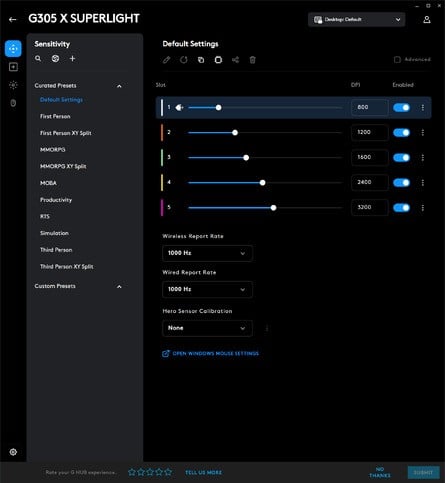The image size is (445, 483).
Task: Open more options for DPI slot 4
Action: click(423, 183)
